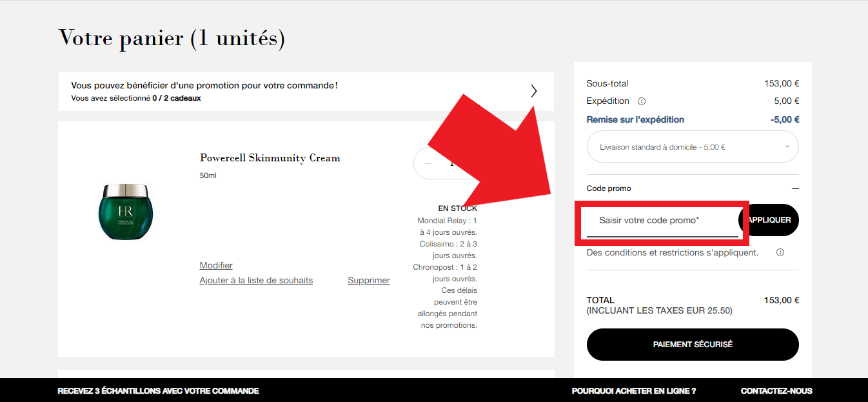Click 'Des conditions et restrictions s'appliquent.' text
This screenshot has height=402, width=868.
(673, 252)
